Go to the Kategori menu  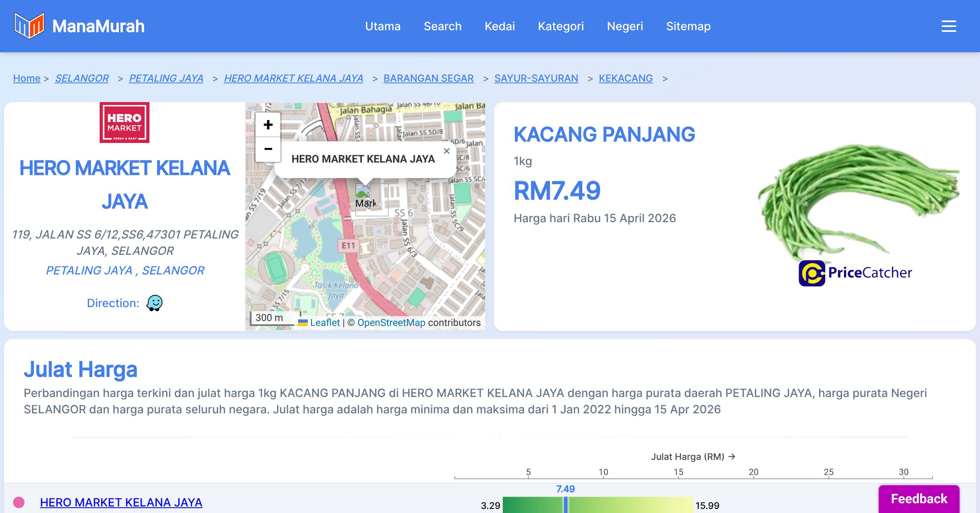pos(561,26)
